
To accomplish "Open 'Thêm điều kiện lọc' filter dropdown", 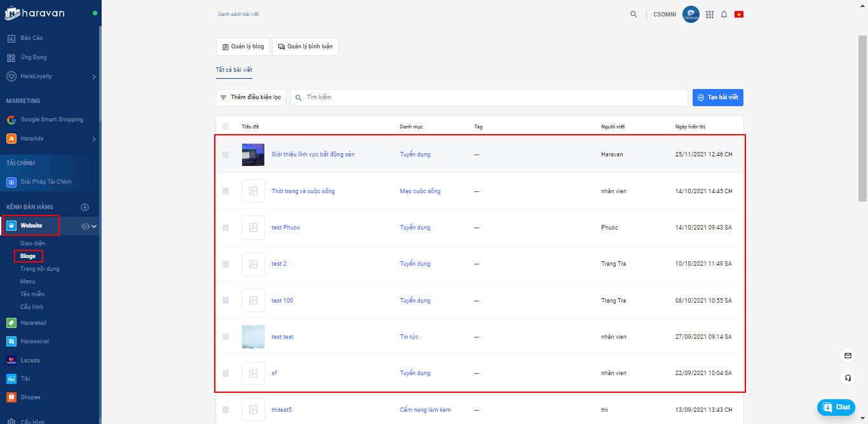I will (x=250, y=97).
